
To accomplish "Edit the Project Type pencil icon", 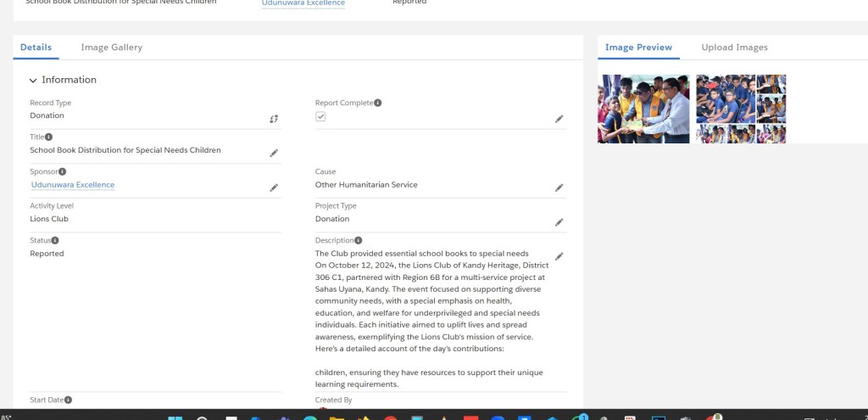I will [559, 222].
